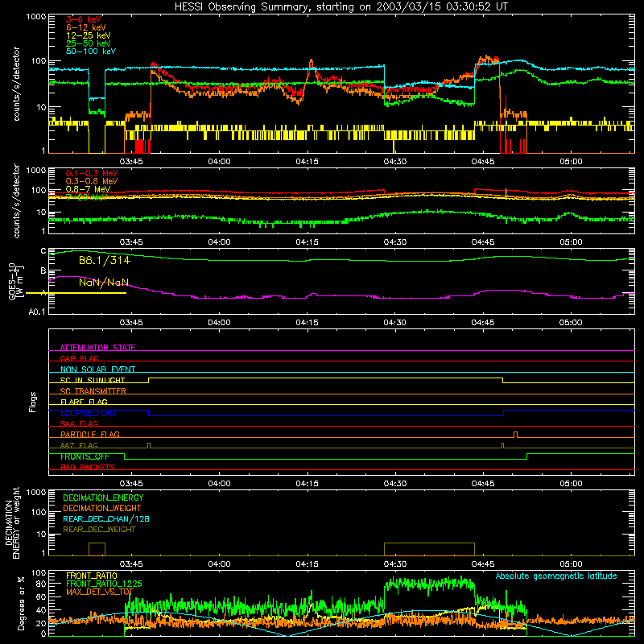Select the GAP_FLAG label
This screenshot has height=644, width=644.
[79, 358]
